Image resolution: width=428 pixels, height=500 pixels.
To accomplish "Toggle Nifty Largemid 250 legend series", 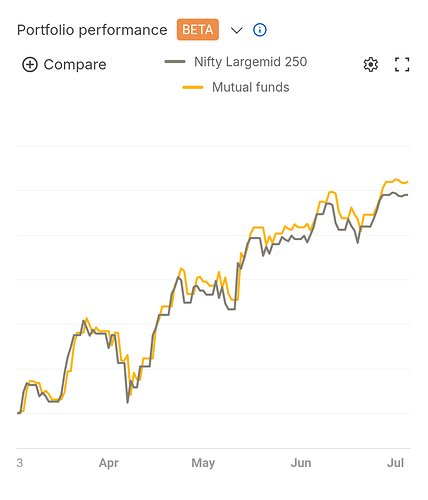I will tap(236, 62).
